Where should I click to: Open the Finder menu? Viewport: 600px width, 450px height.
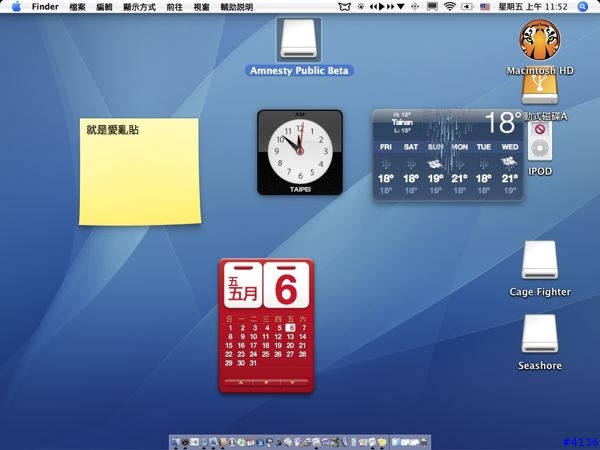click(x=45, y=7)
